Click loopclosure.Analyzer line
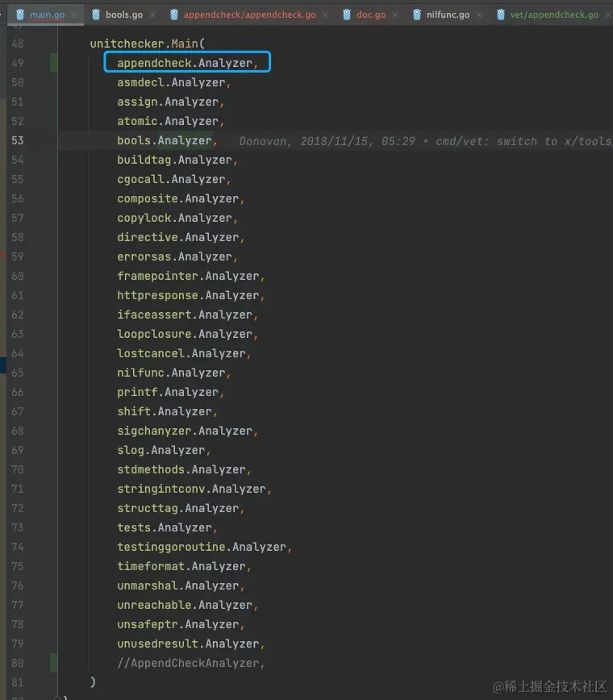 187,334
